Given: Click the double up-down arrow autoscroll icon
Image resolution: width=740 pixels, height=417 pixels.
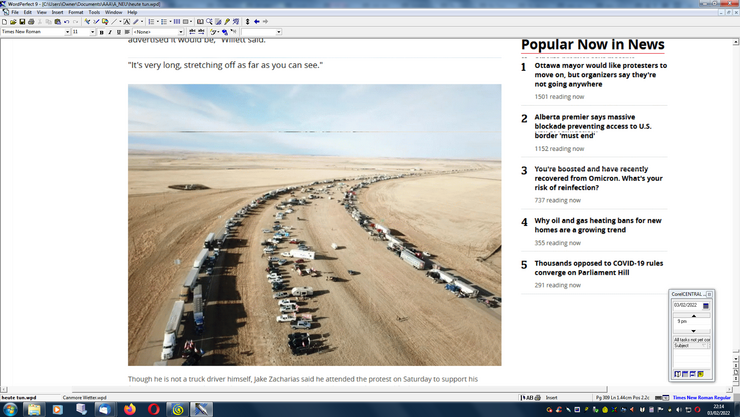Looking at the screenshot, I should point(247,22).
